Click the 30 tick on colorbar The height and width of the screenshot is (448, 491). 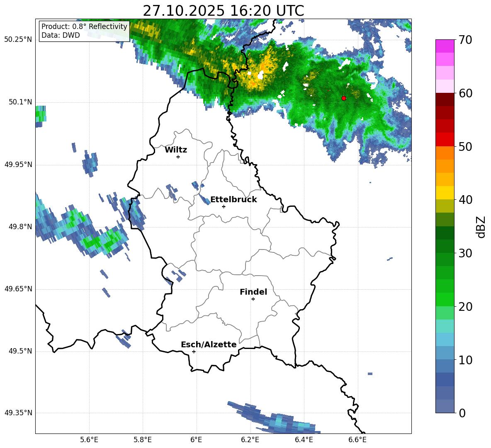[465, 253]
